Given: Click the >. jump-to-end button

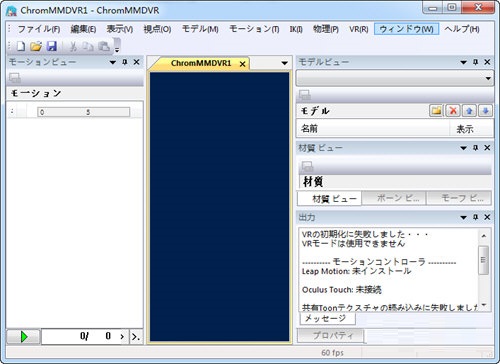Looking at the screenshot, I should [x=135, y=337].
